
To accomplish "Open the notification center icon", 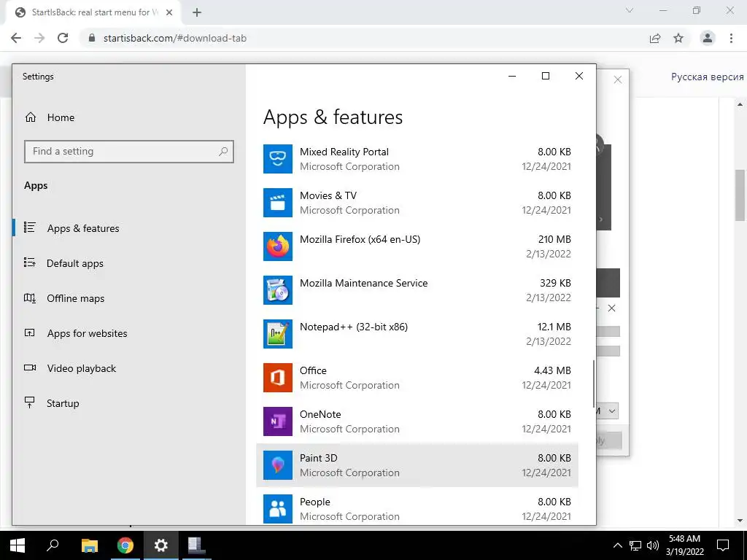I will (x=723, y=545).
